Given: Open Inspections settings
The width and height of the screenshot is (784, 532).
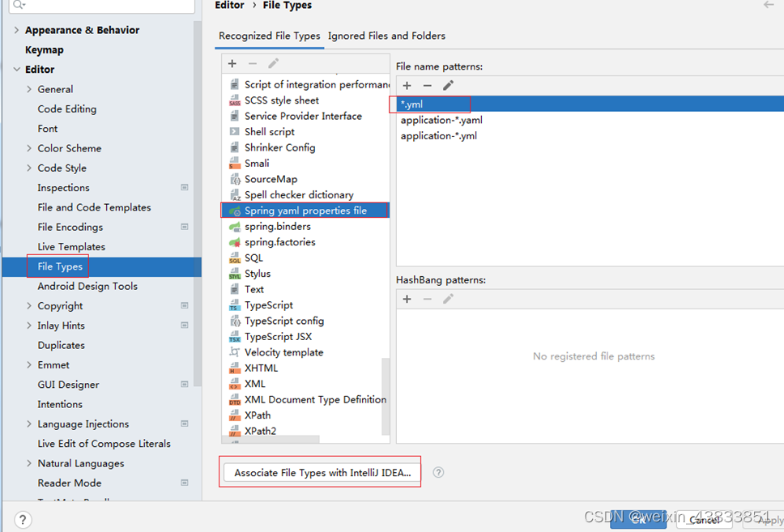Looking at the screenshot, I should (x=63, y=188).
